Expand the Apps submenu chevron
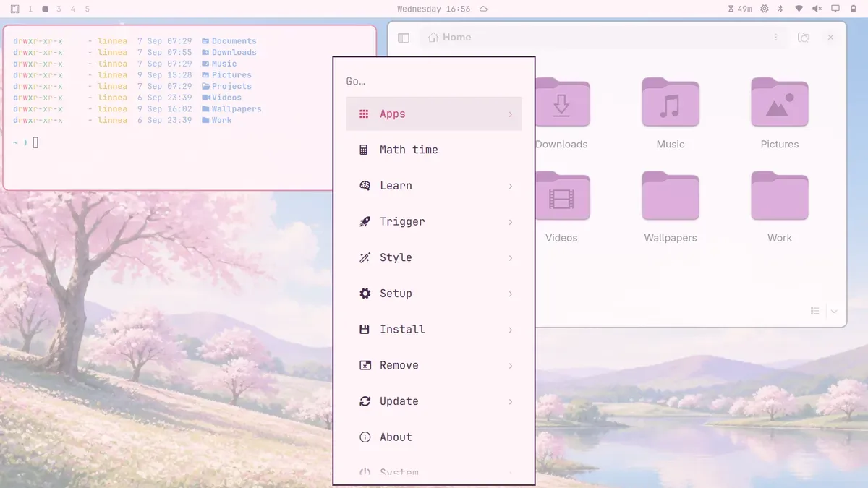868x488 pixels. point(510,114)
